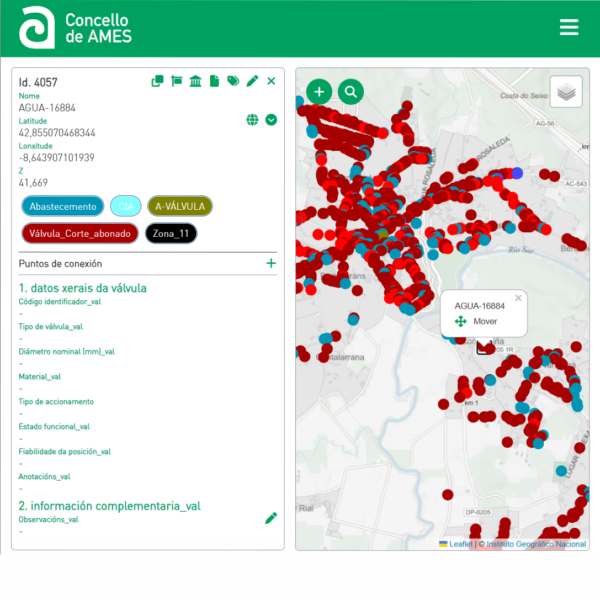Click the tags icon in panel header
Image resolution: width=600 pixels, height=600 pixels.
233,81
